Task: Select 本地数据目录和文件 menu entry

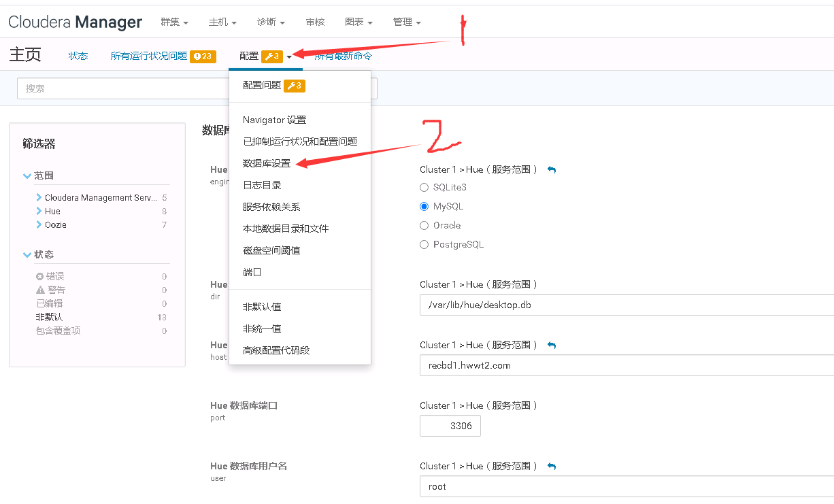Action: (286, 229)
